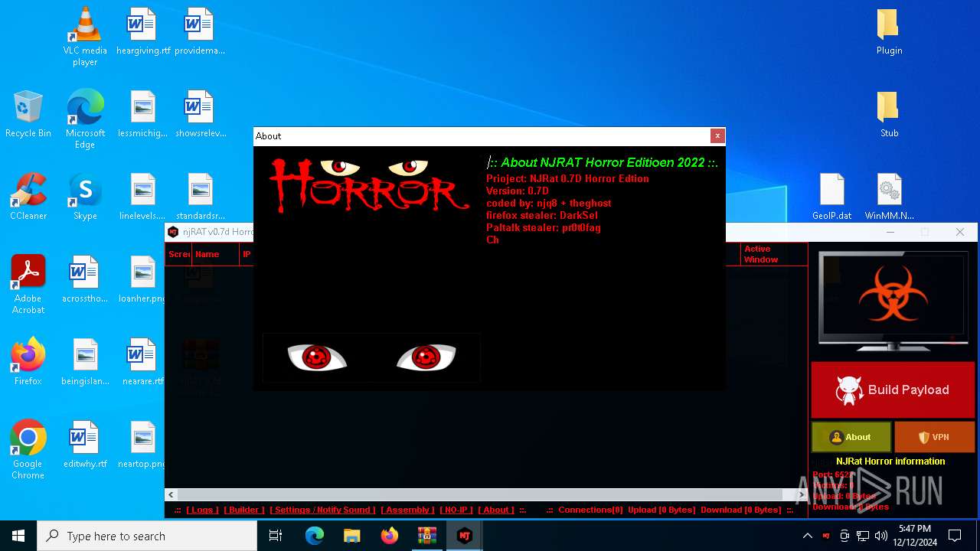Open the Logs menu item
980x551 pixels.
[202, 510]
